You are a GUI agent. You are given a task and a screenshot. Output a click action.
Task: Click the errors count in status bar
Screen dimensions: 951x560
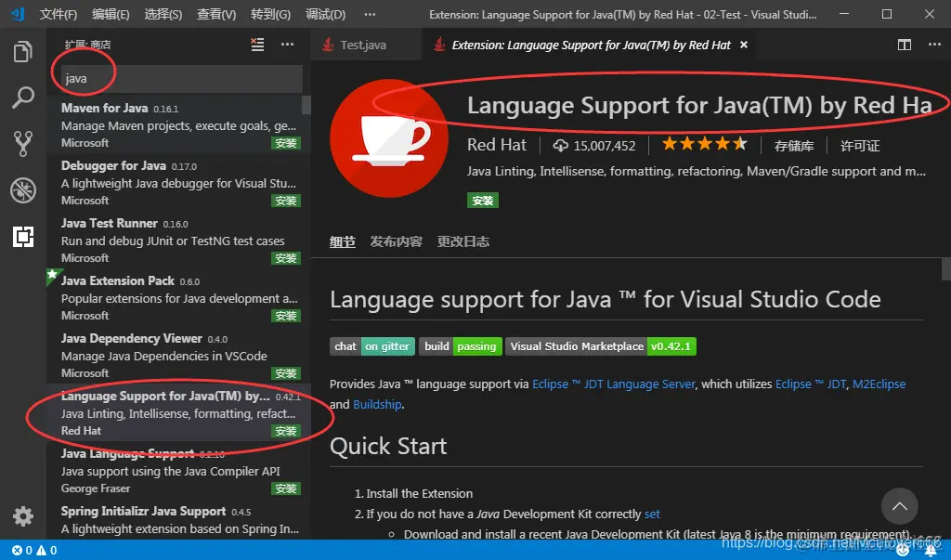click(22, 551)
